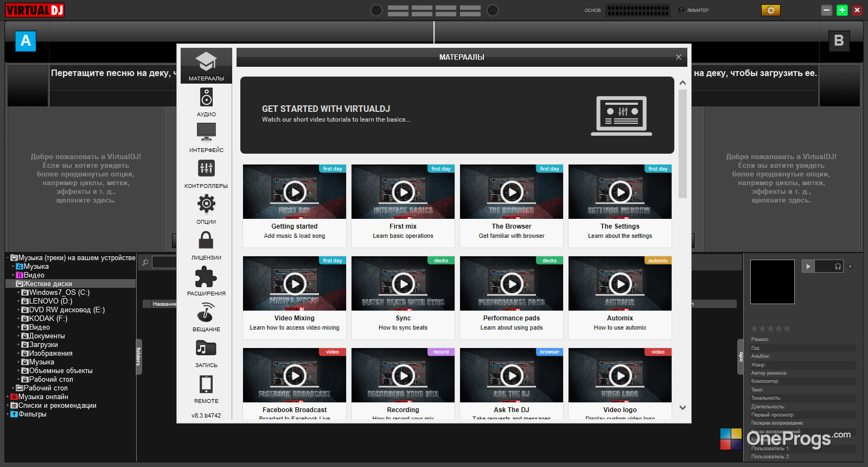
Task: Click the headphones prelisten icon
Action: point(838,266)
